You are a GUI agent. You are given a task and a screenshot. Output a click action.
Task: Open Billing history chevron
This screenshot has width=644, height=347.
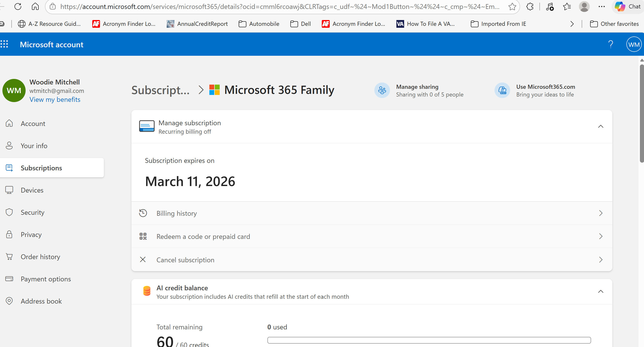601,213
